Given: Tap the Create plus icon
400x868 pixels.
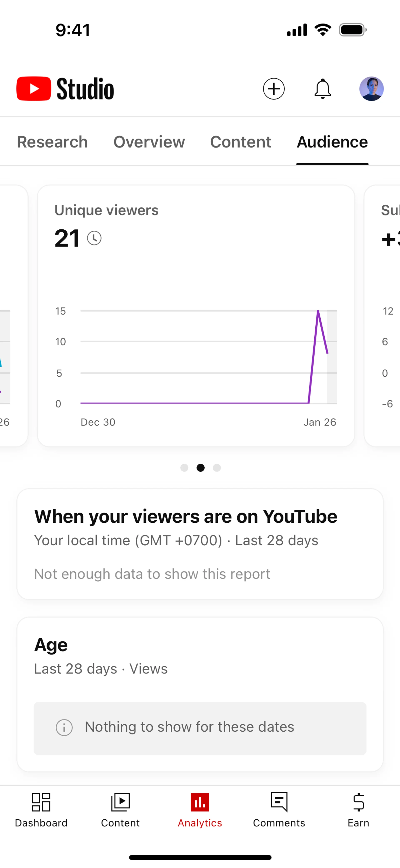Looking at the screenshot, I should point(273,89).
